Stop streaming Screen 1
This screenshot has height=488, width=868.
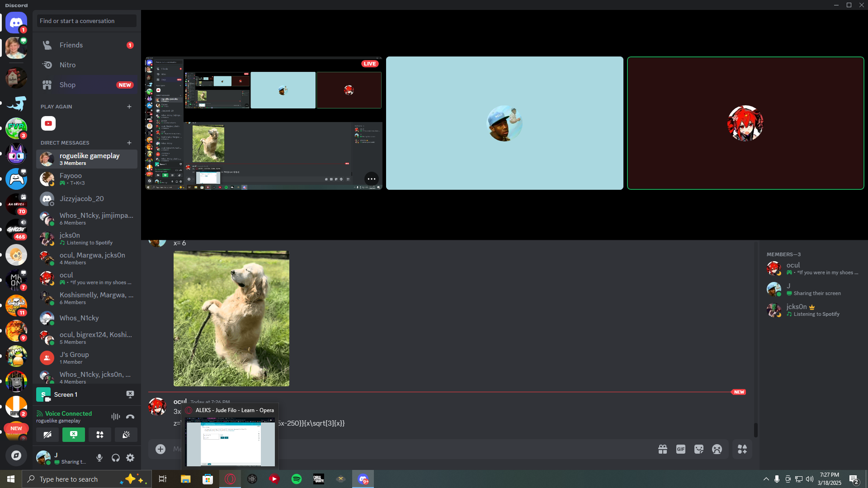point(130,394)
